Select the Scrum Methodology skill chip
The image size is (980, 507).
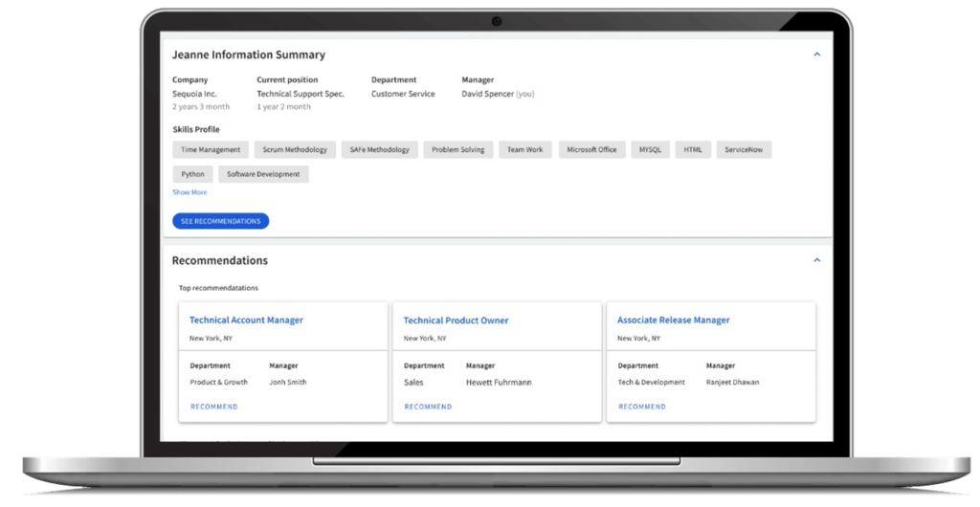tap(295, 150)
